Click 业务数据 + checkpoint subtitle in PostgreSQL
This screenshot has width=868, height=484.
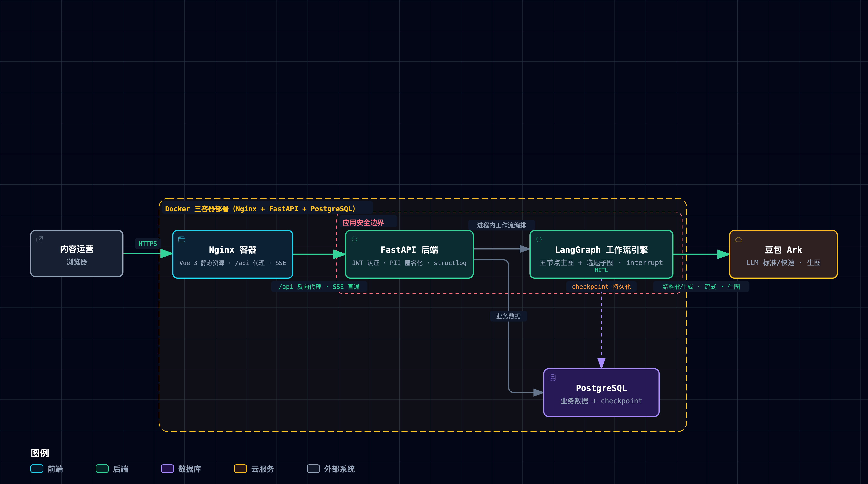tap(601, 401)
